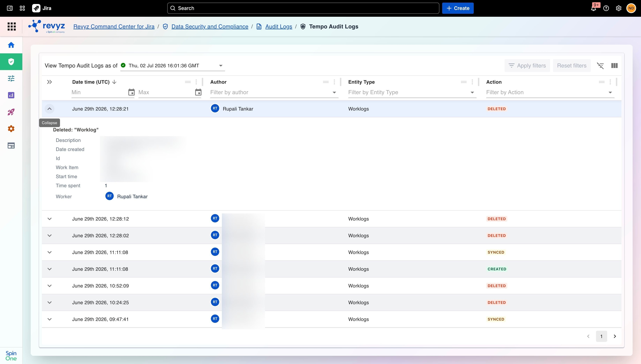Open Action column options menu

610,82
